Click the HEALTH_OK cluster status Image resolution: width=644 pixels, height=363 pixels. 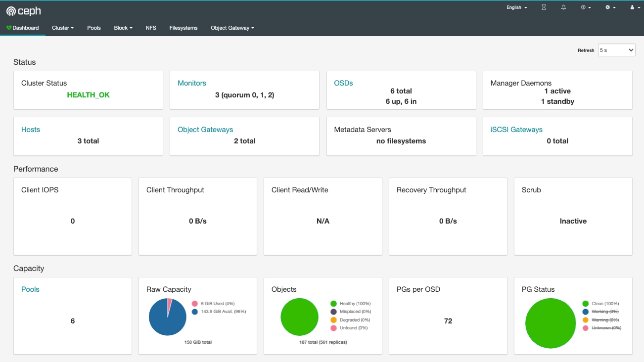coord(89,95)
